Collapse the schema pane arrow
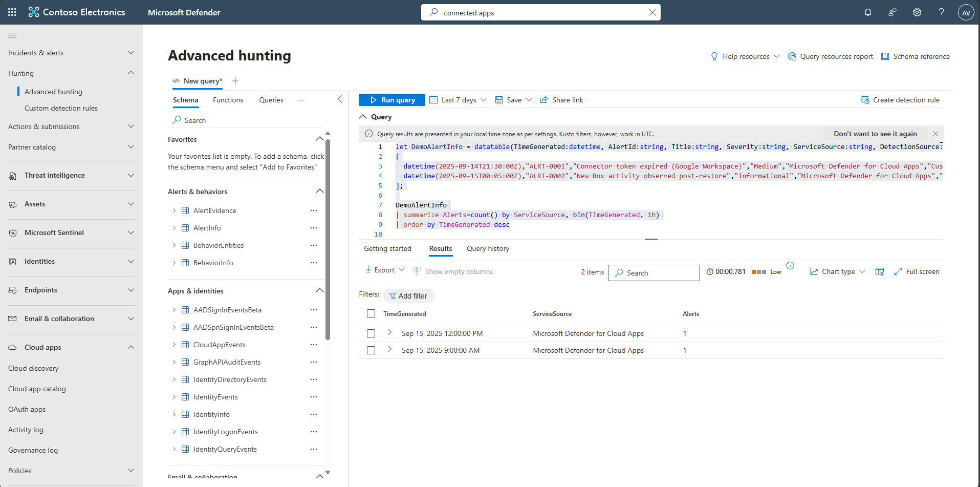This screenshot has height=487, width=980. click(x=340, y=99)
